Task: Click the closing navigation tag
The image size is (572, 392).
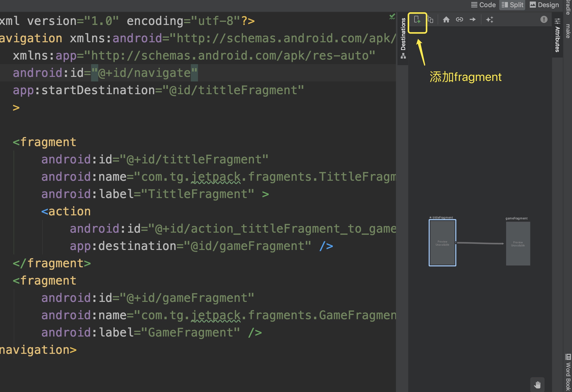Action: tap(38, 350)
